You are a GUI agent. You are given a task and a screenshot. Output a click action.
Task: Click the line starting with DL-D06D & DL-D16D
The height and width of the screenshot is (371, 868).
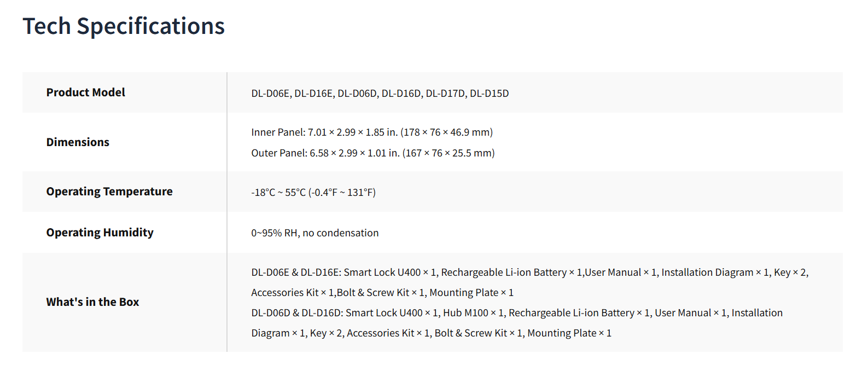(516, 313)
